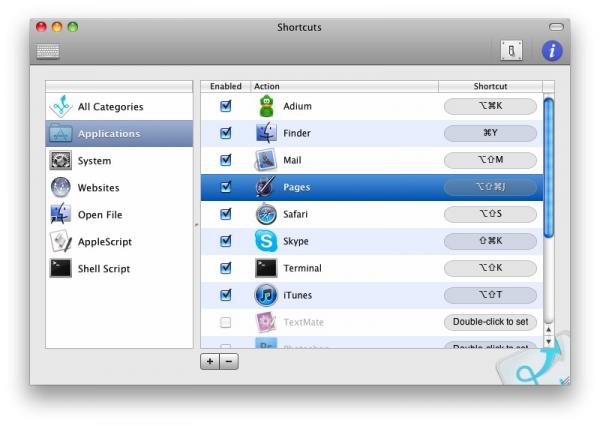Image resolution: width=600 pixels, height=426 pixels.
Task: Select the All Categories icon
Action: click(60, 106)
